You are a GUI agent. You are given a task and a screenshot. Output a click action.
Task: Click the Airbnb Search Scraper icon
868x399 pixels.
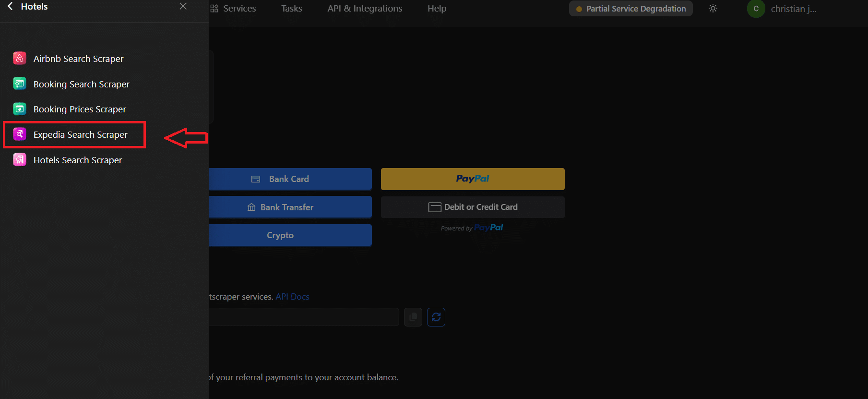[20, 59]
